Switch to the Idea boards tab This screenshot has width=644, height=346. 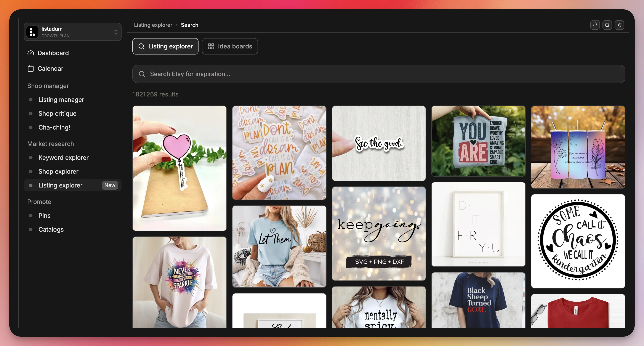pyautogui.click(x=230, y=46)
